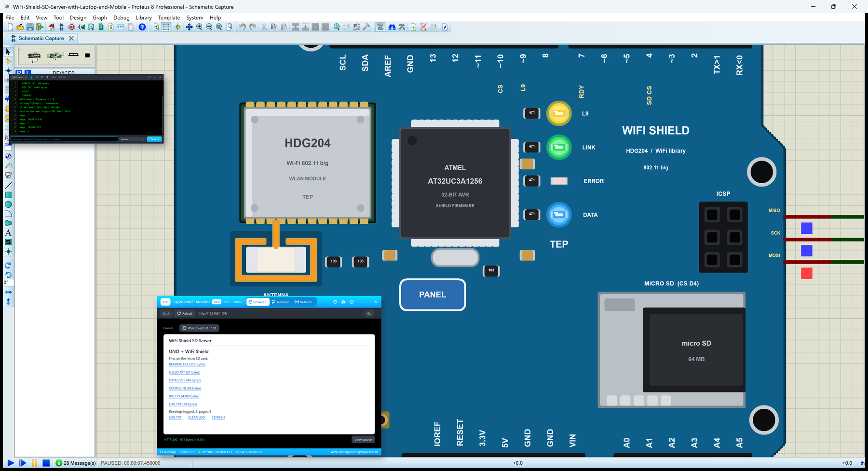The image size is (868, 471).
Task: Switch to Terminal tab in Laptop WiFi Monitor
Action: click(x=280, y=302)
